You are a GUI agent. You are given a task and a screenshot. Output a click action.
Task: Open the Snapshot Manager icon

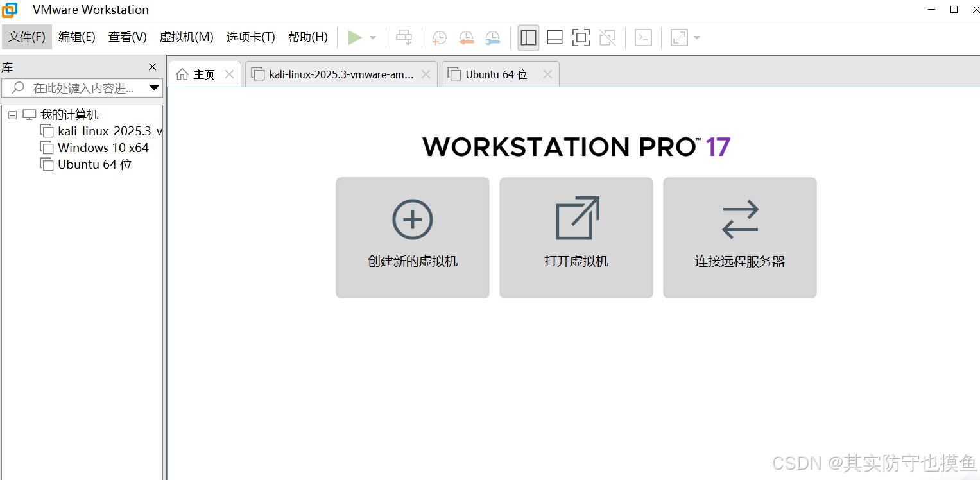[x=492, y=37]
